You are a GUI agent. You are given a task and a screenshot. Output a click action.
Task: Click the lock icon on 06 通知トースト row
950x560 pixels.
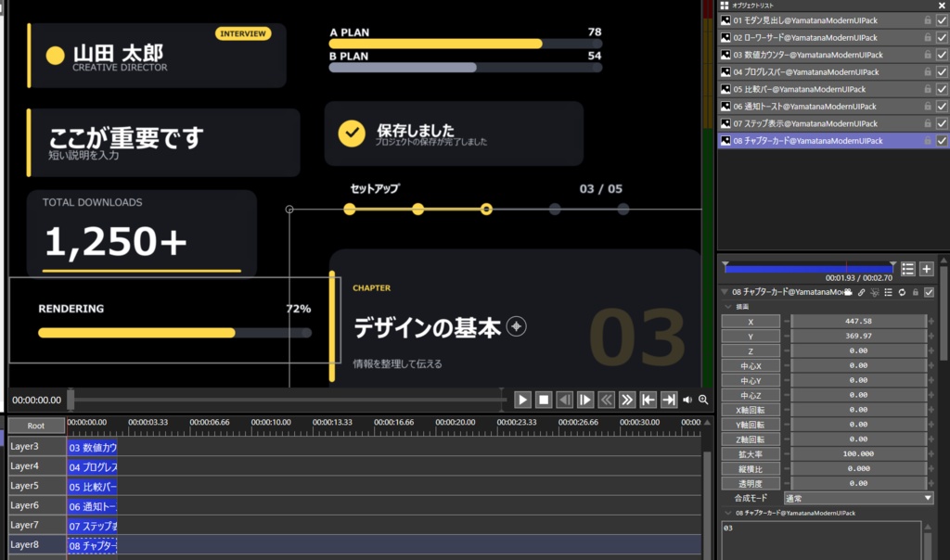pos(928,106)
